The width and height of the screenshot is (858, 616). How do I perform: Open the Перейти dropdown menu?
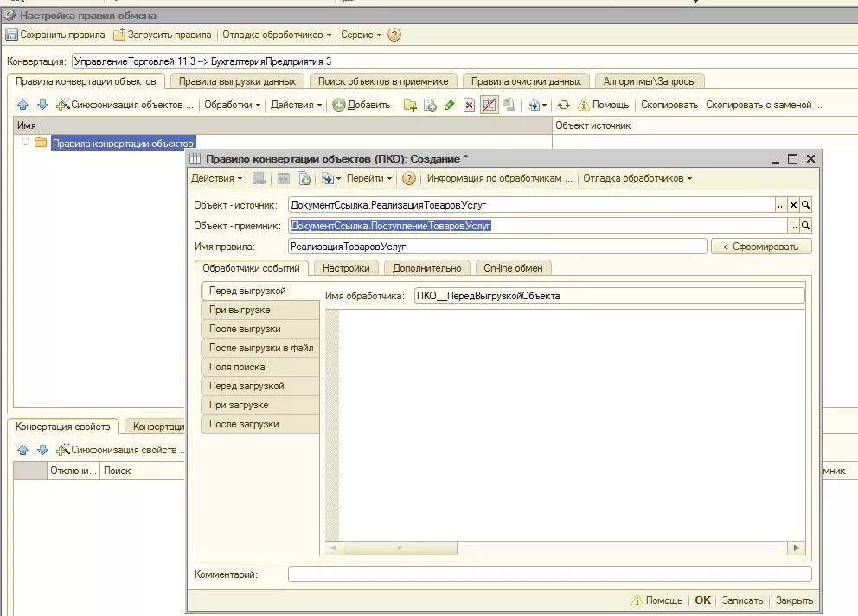(369, 178)
